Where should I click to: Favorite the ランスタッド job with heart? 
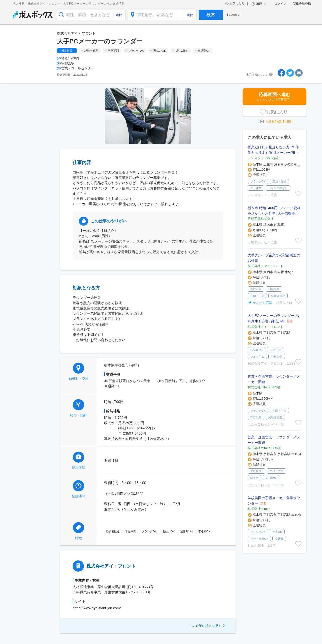(x=298, y=193)
